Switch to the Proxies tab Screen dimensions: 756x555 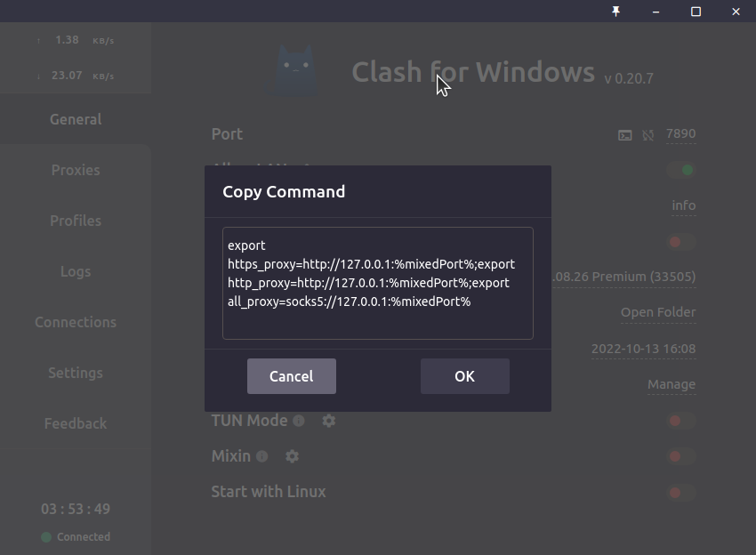click(x=76, y=170)
